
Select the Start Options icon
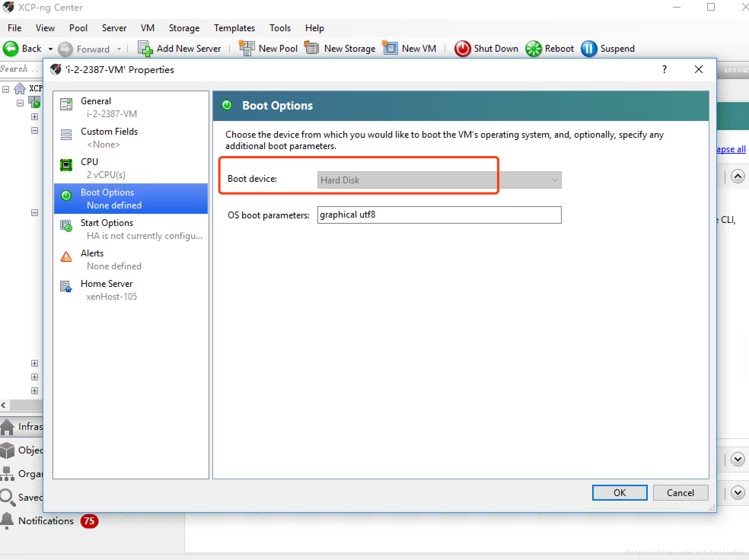pos(66,226)
